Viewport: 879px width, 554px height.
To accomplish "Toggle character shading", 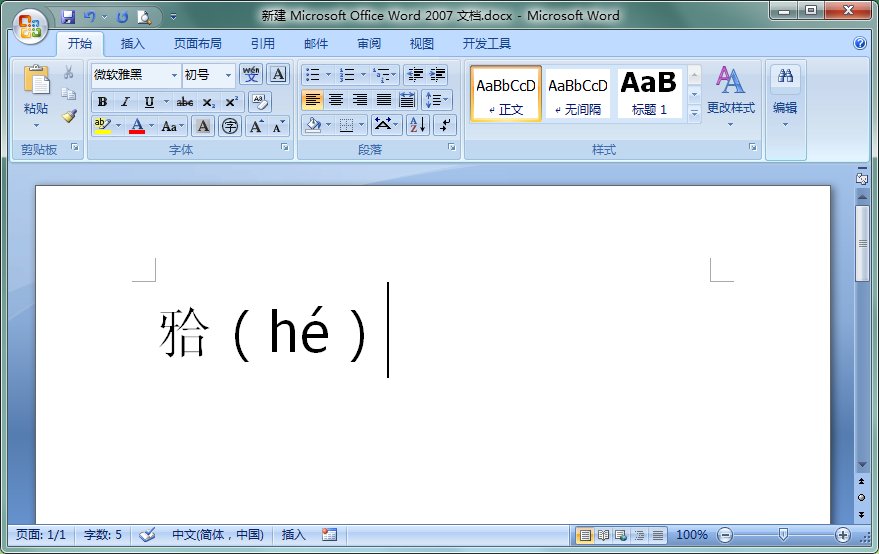I will click(x=203, y=126).
